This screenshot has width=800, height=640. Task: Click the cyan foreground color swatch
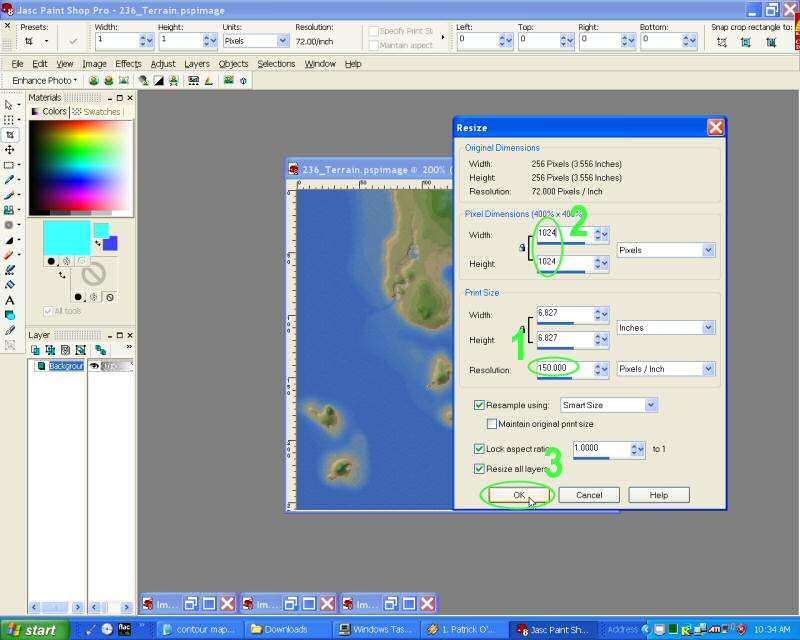coord(66,237)
